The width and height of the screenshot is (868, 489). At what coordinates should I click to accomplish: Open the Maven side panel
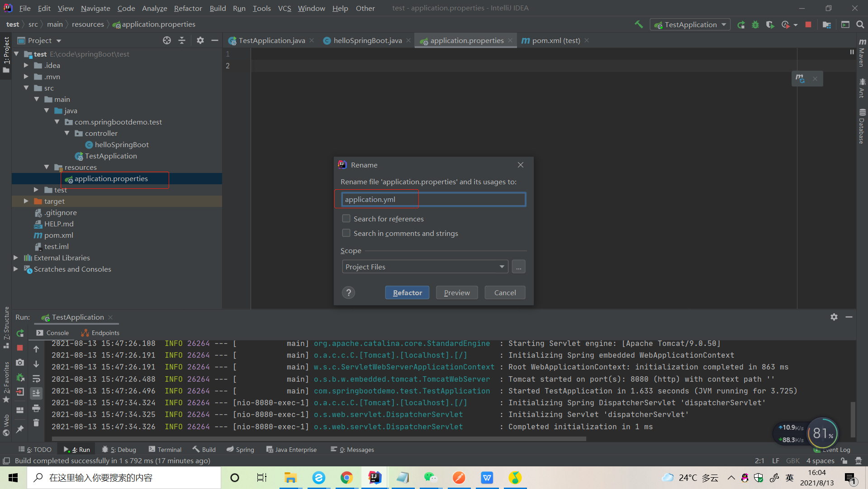pyautogui.click(x=862, y=53)
